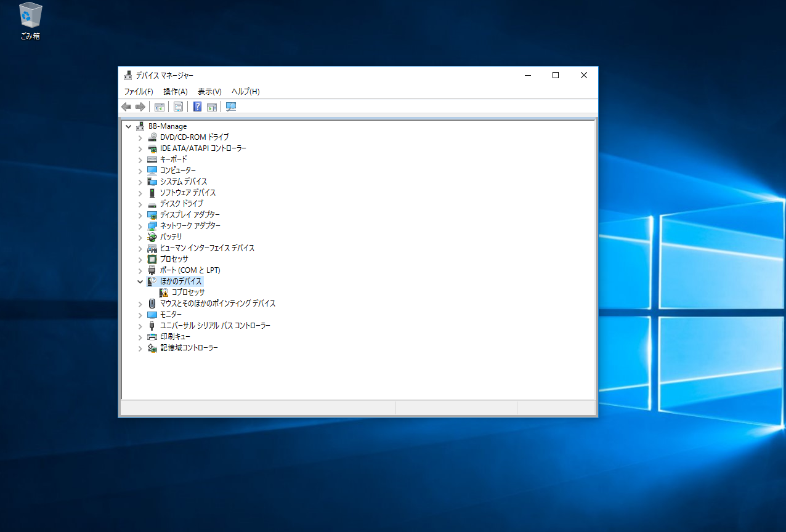Viewport: 786px width, 532px height.
Task: Expand the DVD/CD-ROM ドライブ node
Action: coord(140,137)
